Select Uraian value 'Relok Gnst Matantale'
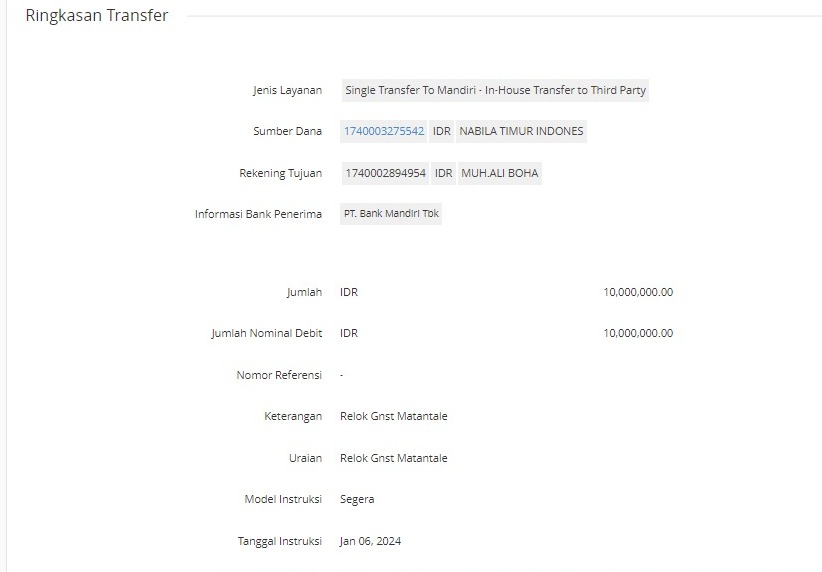Image resolution: width=822 pixels, height=572 pixels. pos(394,458)
